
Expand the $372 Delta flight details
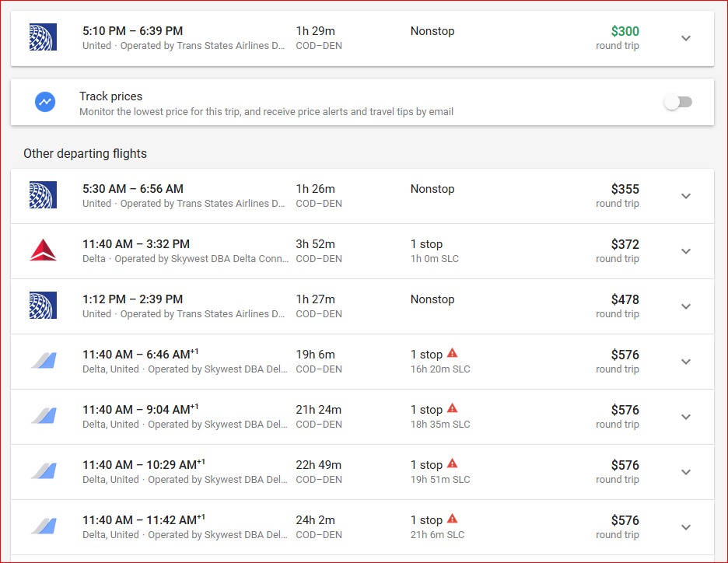(685, 251)
